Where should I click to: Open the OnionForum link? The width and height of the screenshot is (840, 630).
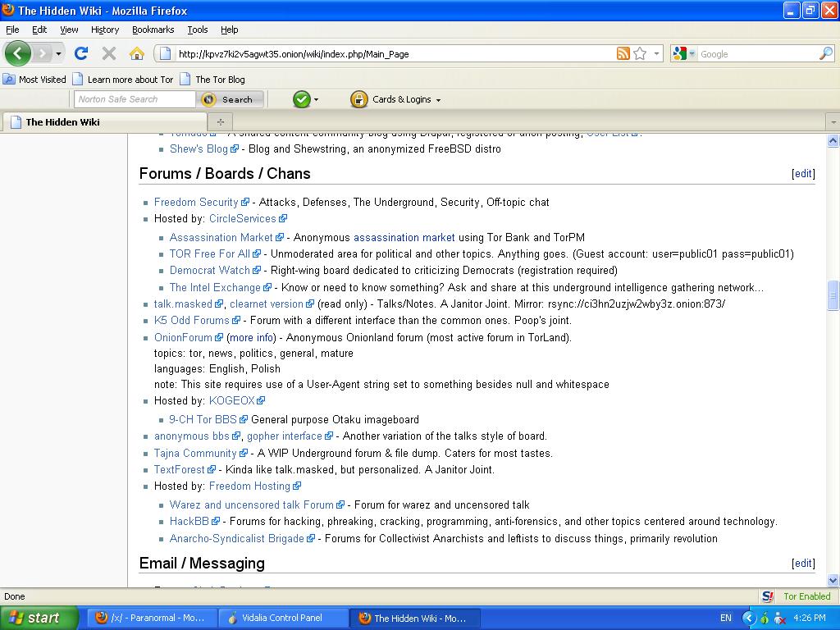(x=183, y=337)
